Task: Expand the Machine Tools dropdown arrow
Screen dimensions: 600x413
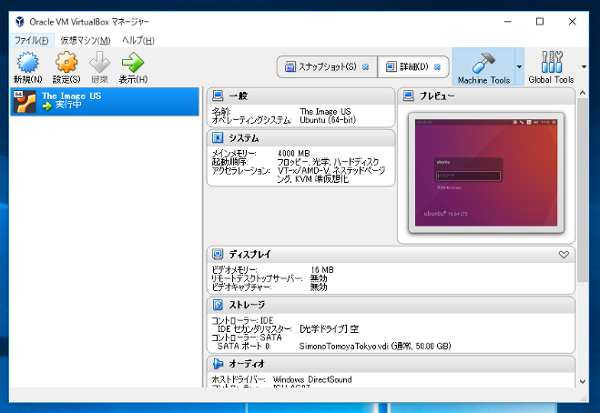Action: pyautogui.click(x=519, y=67)
